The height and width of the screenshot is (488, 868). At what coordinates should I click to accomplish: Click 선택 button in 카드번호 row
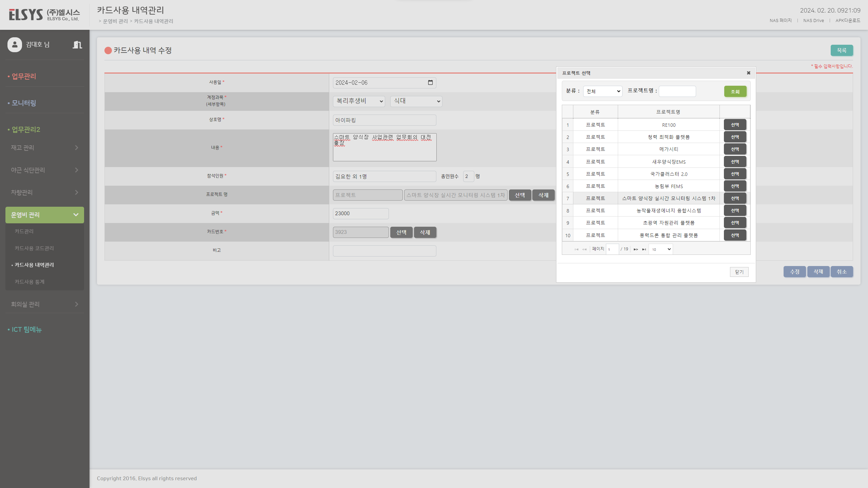(401, 232)
